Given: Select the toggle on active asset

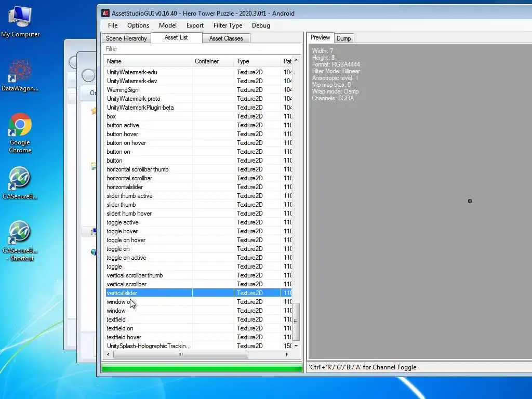Looking at the screenshot, I should click(198, 257).
